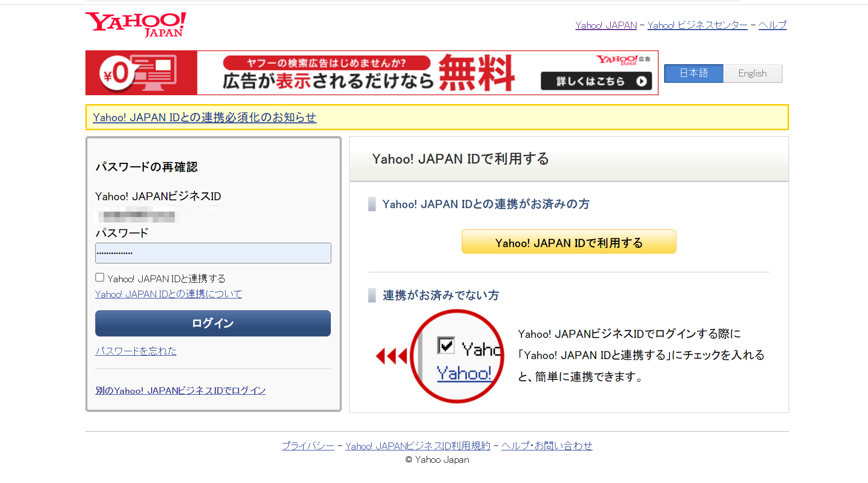Click the circled checkbox illustration image
The image size is (868, 483).
(x=457, y=356)
